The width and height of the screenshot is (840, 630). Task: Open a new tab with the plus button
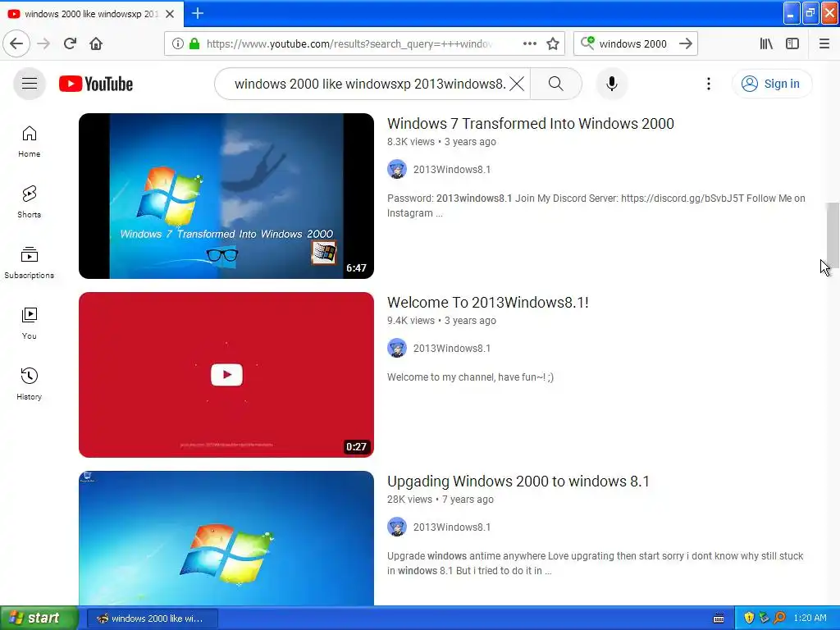point(198,13)
